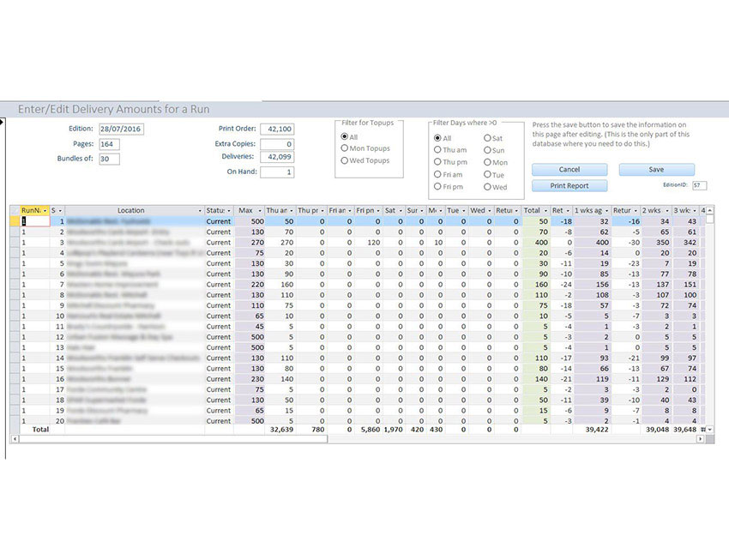Click the Pages input field
Screen dimensions: 729x560
point(109,144)
